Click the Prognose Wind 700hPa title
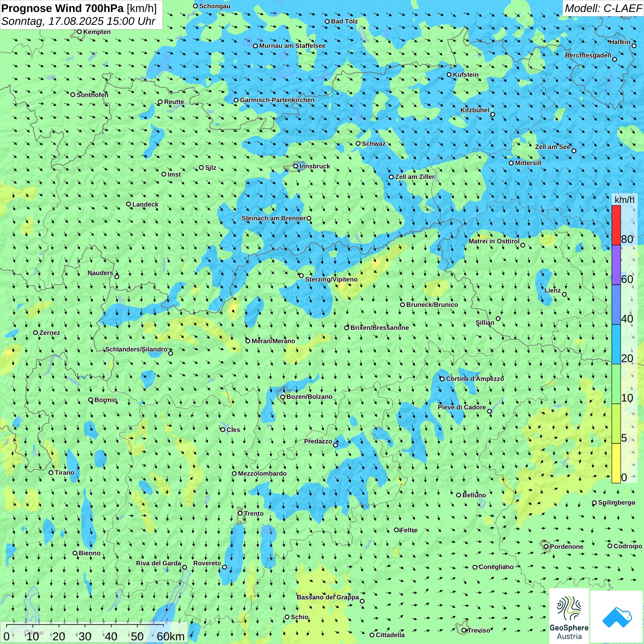 [79, 8]
